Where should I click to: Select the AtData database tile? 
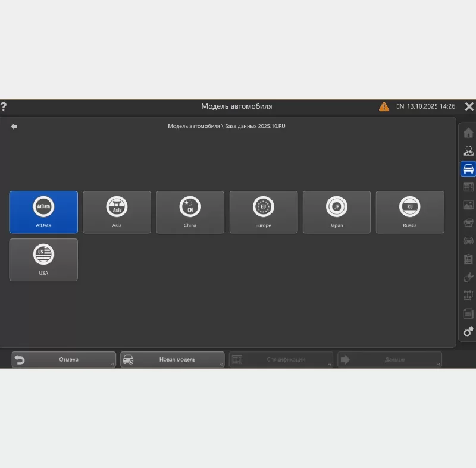(x=43, y=212)
